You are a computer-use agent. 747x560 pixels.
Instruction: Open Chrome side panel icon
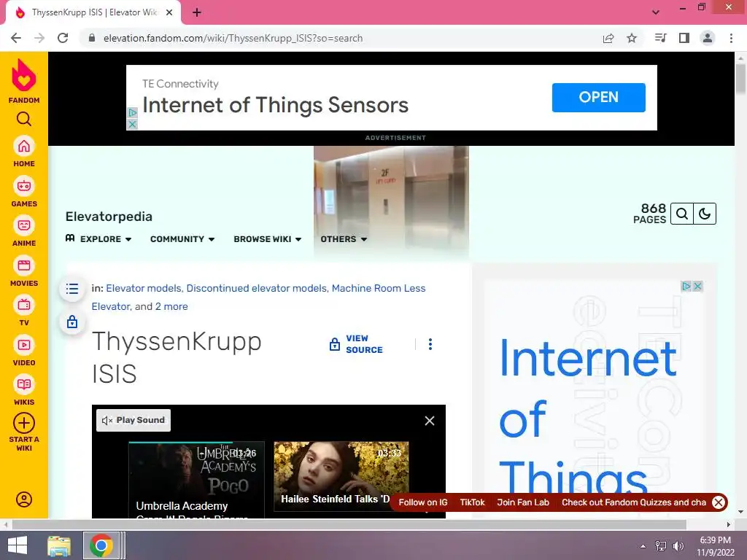[x=684, y=38]
